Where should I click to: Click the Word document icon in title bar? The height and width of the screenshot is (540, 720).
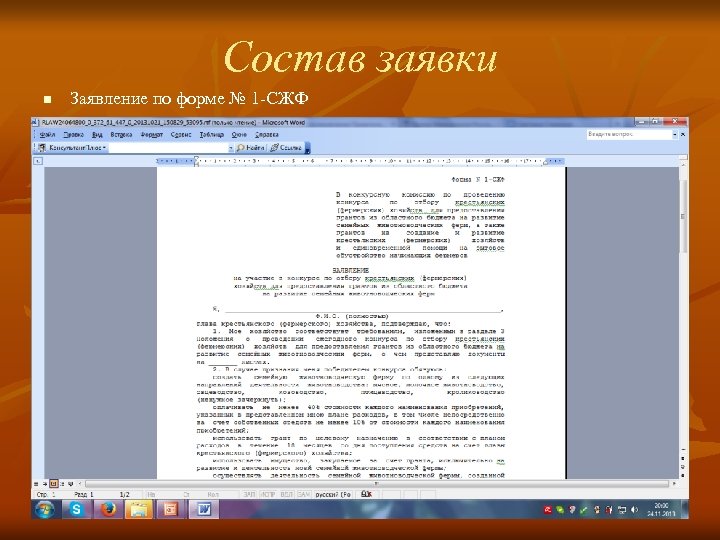tap(36, 123)
